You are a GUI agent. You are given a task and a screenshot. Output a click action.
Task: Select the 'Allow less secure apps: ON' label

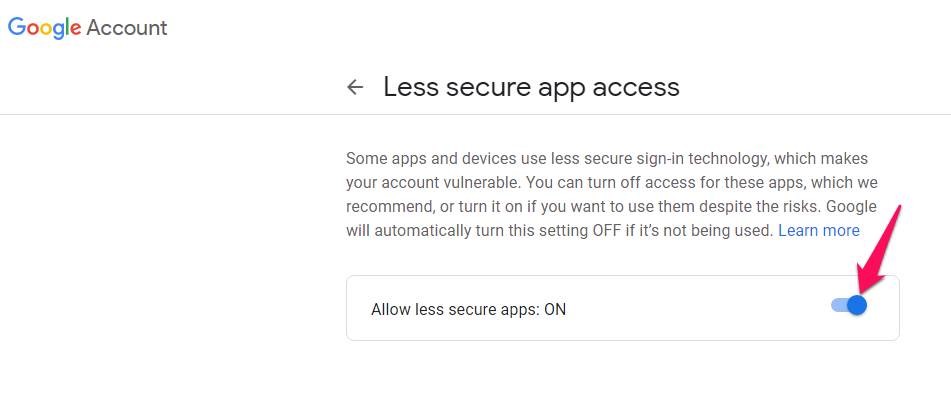(468, 309)
